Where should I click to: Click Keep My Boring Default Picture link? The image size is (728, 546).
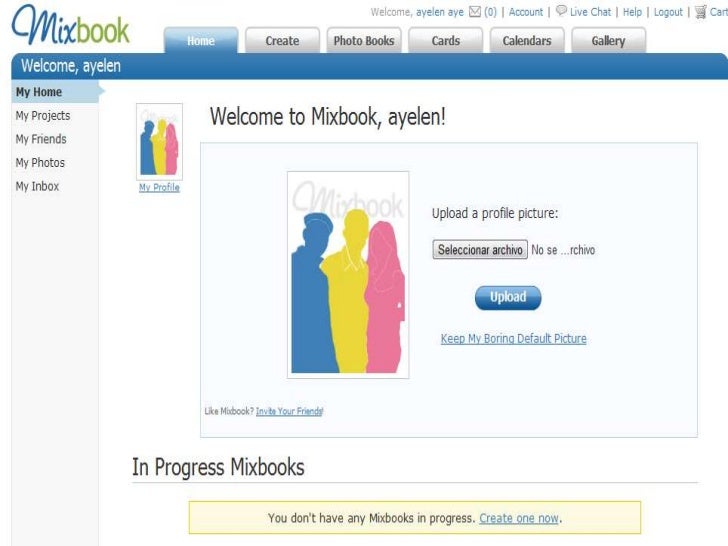point(514,338)
